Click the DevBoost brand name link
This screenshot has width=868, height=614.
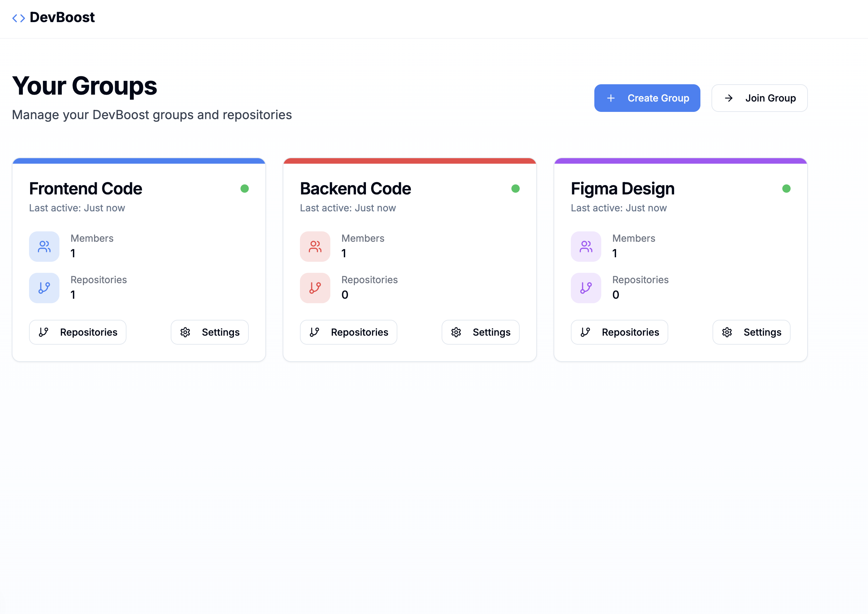[62, 17]
